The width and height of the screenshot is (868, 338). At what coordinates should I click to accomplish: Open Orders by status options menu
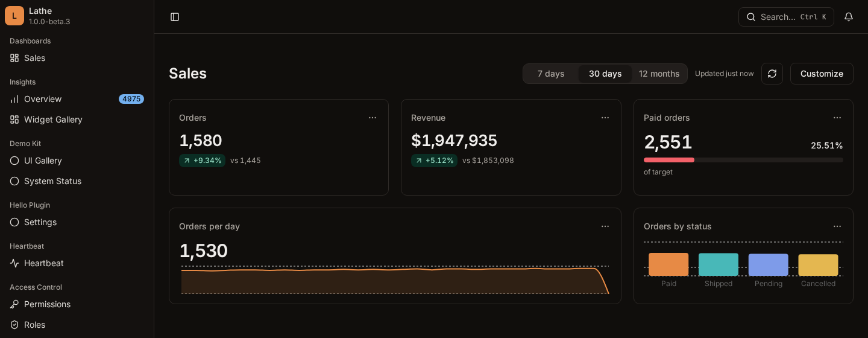tap(837, 226)
